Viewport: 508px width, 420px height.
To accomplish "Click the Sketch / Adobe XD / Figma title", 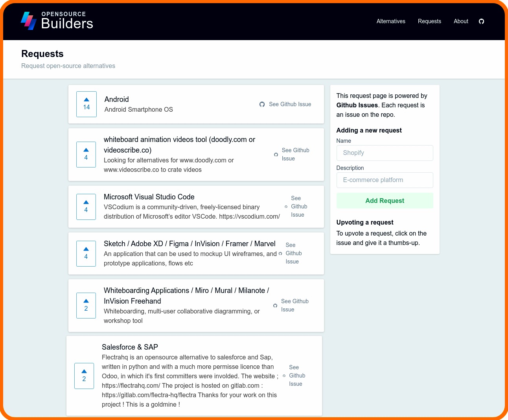I will coord(190,244).
